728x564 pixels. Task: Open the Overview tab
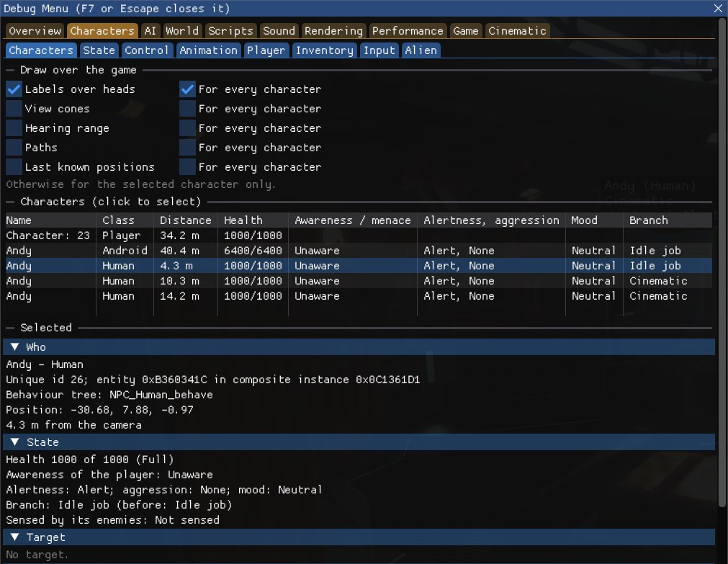pyautogui.click(x=35, y=31)
